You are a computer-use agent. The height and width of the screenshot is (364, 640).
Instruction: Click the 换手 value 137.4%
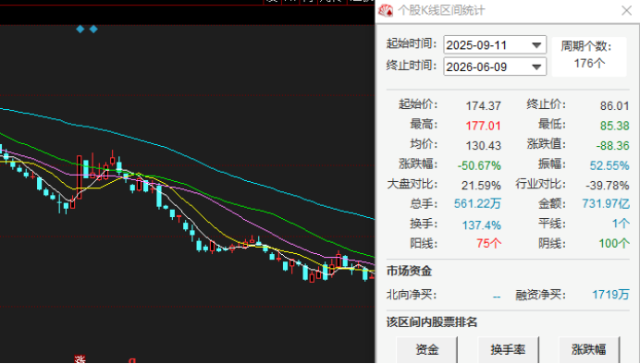click(482, 225)
